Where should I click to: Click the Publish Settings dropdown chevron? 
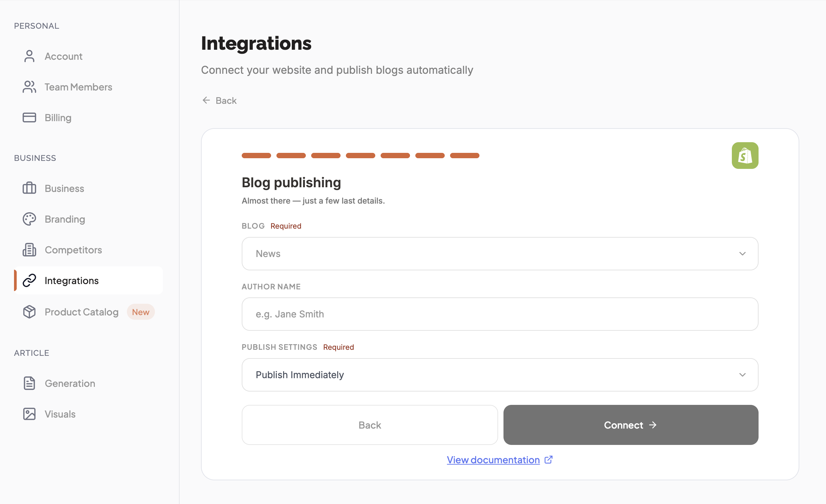coord(742,374)
